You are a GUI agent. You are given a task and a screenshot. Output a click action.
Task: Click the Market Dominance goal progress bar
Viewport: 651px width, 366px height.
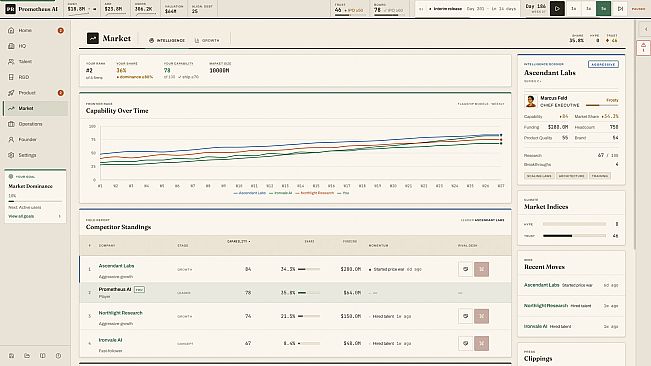(35, 201)
